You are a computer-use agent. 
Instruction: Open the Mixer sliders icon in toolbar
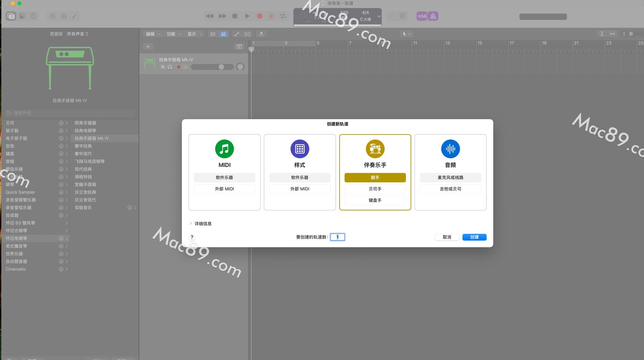tap(64, 16)
